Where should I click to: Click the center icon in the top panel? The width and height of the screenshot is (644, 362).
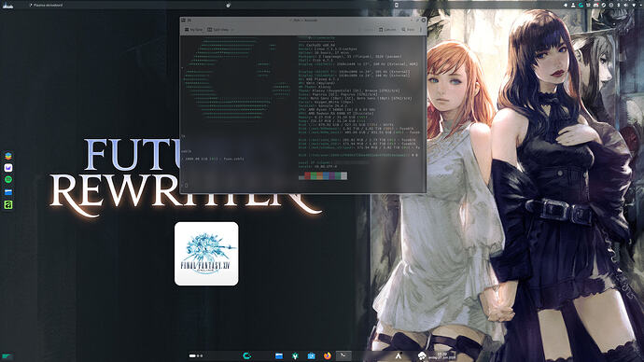click(x=229, y=5)
